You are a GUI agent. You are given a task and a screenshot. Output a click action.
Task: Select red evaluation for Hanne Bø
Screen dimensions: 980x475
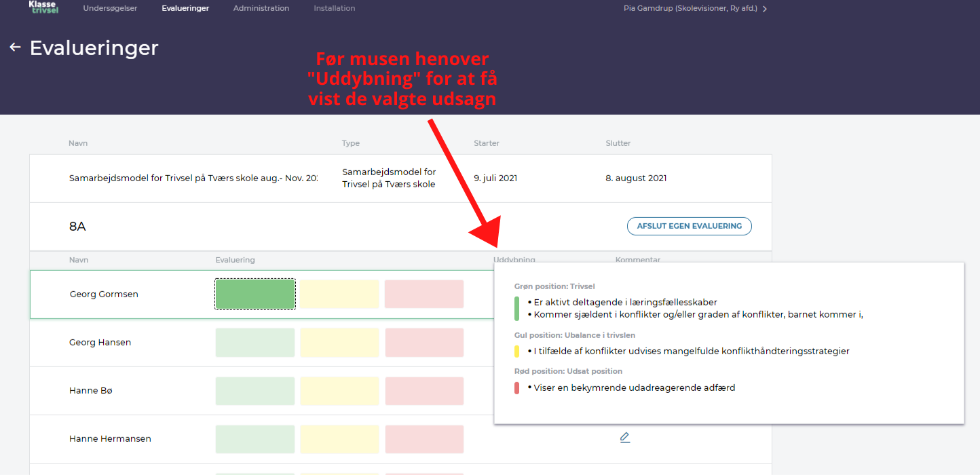click(x=424, y=391)
